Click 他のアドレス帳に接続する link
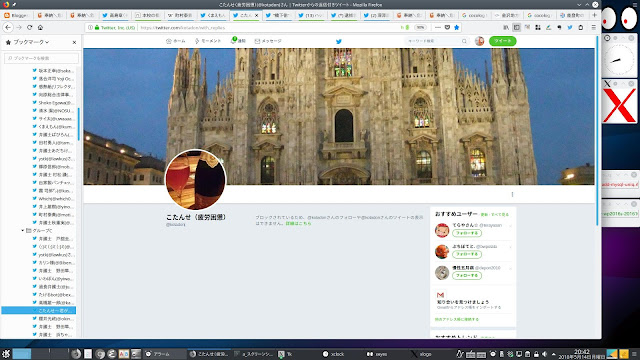This screenshot has width=640, height=360. (457, 320)
